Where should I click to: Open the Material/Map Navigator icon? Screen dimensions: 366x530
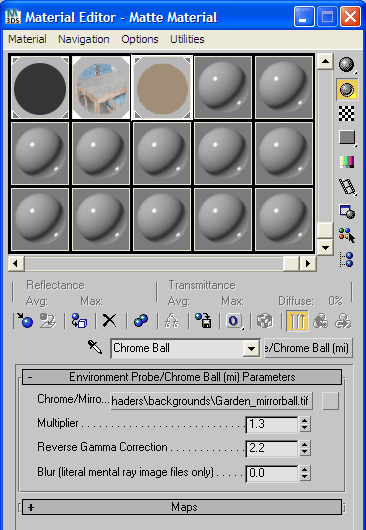347,260
